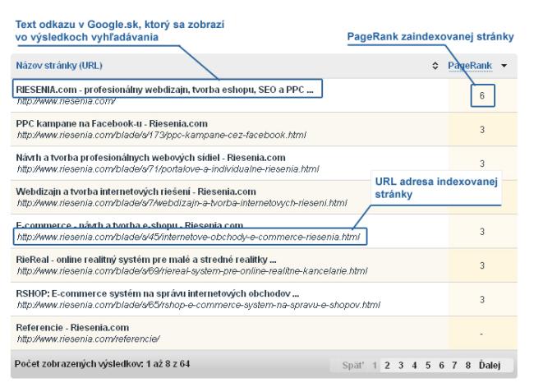Click the internetove-obchody-e-commerce-riesenia.html URL

(188, 237)
